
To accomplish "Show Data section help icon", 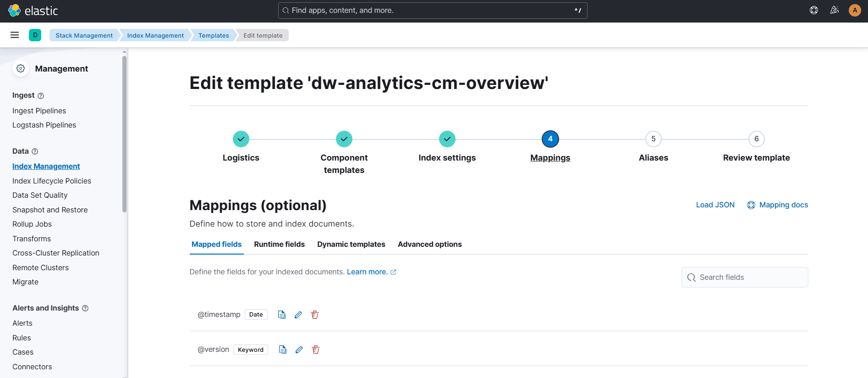I will pos(35,151).
